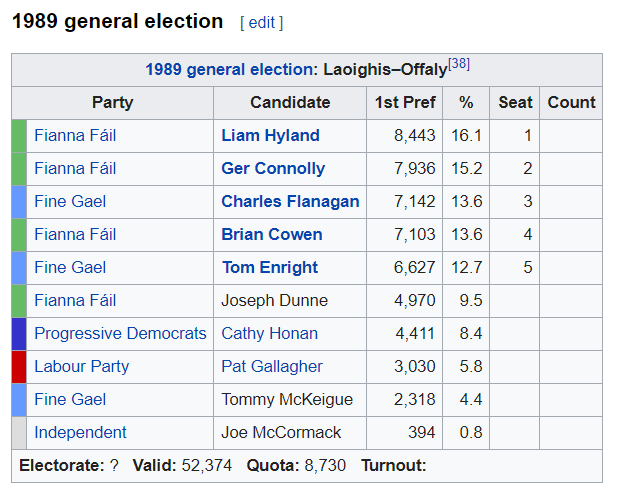This screenshot has width=637, height=499.
Task: Open citation reference 38
Action: click(x=459, y=64)
